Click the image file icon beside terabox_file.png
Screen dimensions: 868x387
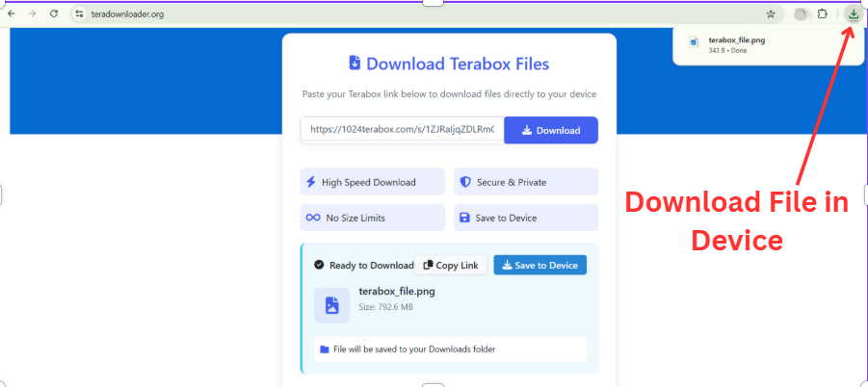coord(331,304)
